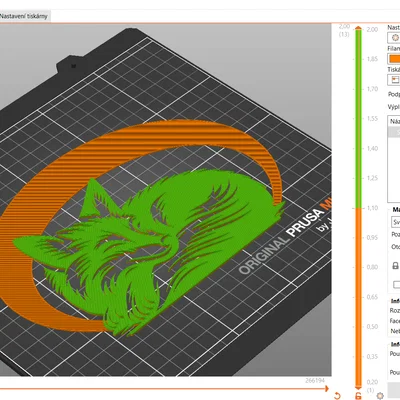Click the orange reset arrow icon below preview
This screenshot has height=400, width=400.
pos(337,396)
